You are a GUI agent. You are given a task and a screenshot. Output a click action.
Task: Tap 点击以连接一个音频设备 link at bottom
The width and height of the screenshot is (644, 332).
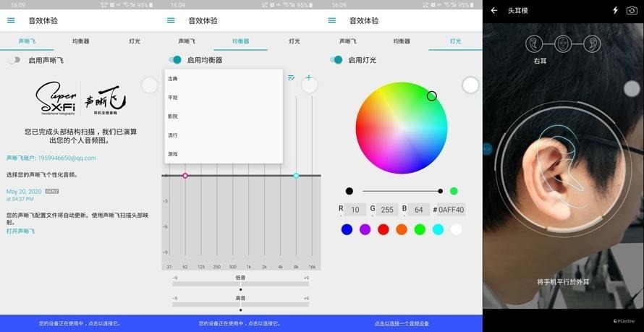402,323
